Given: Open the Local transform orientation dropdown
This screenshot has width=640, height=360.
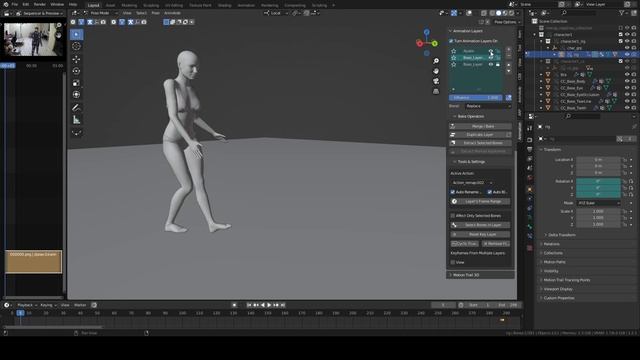Looking at the screenshot, I should 276,13.
